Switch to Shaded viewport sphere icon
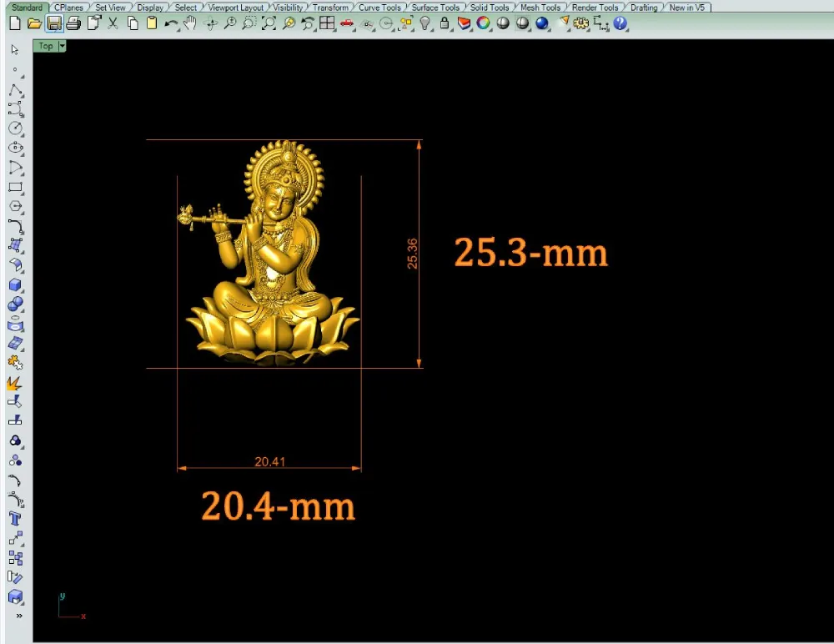This screenshot has height=644, width=834. tap(503, 23)
